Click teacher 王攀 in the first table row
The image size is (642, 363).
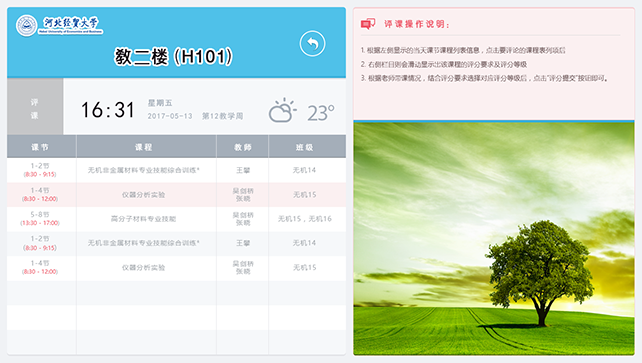pyautogui.click(x=243, y=170)
